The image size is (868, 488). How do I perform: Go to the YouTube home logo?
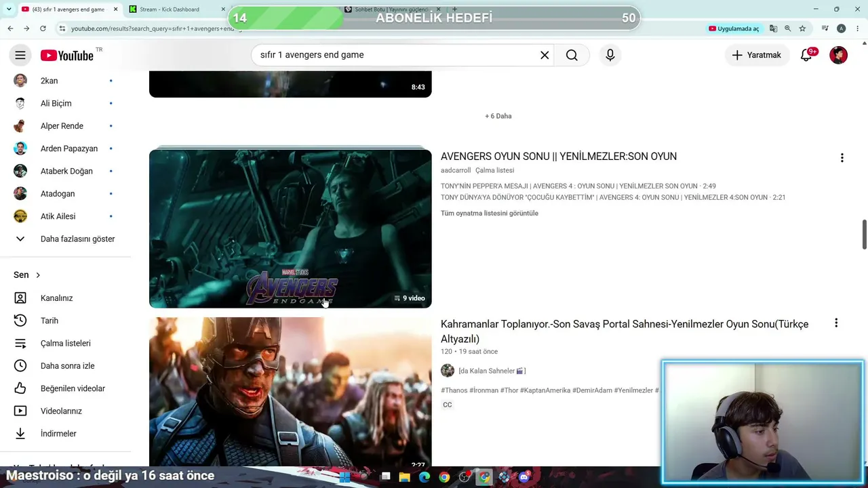(66, 56)
